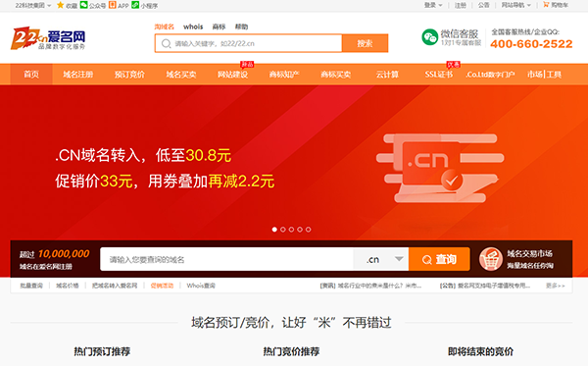This screenshot has width=588, height=366.
Task: Select the second banner carousel dot
Action: (283, 230)
